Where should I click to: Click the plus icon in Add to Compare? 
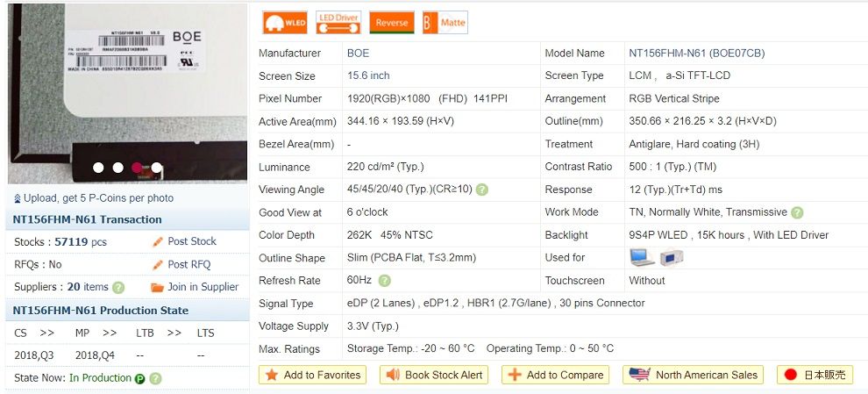(x=515, y=376)
